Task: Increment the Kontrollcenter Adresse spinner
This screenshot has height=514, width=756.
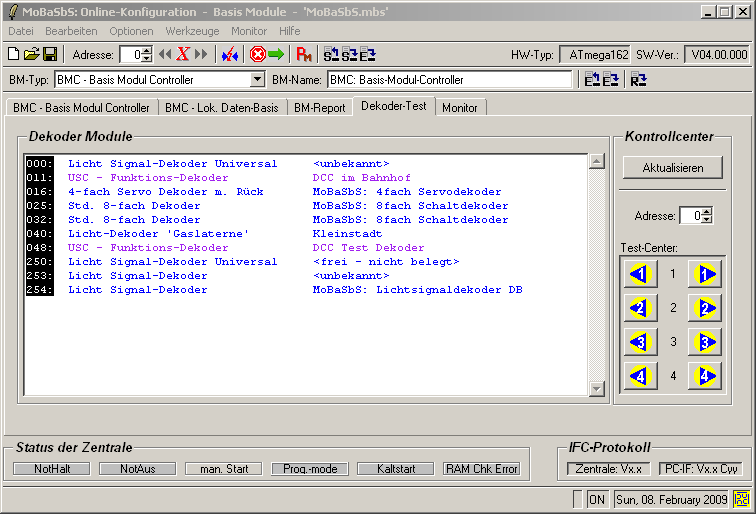Action: click(x=707, y=211)
